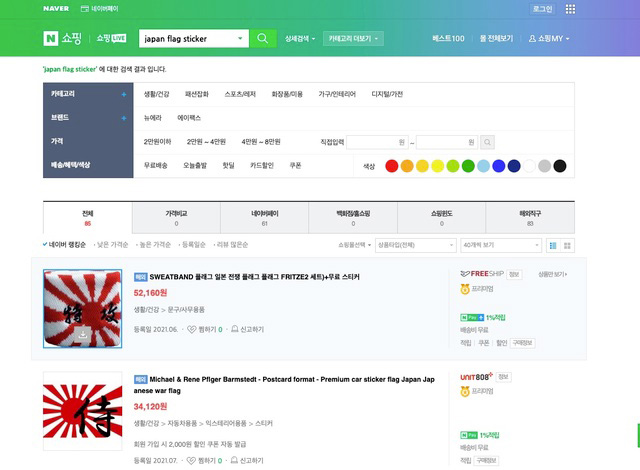Viewport: 640px width, 470px height.
Task: Expand the search box suggestion arrow
Action: pyautogui.click(x=241, y=39)
